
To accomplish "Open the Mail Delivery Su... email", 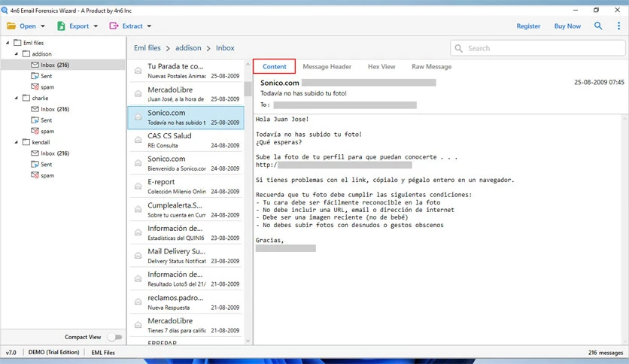I will pos(186,256).
